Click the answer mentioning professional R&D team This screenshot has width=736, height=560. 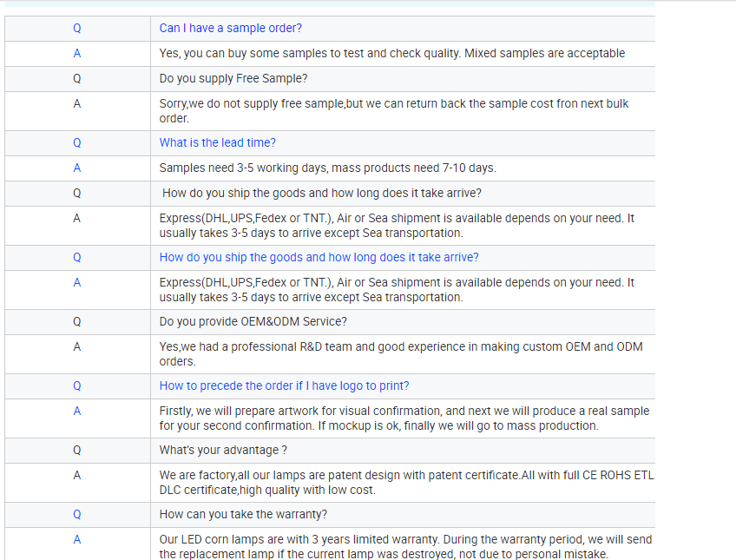pos(401,354)
